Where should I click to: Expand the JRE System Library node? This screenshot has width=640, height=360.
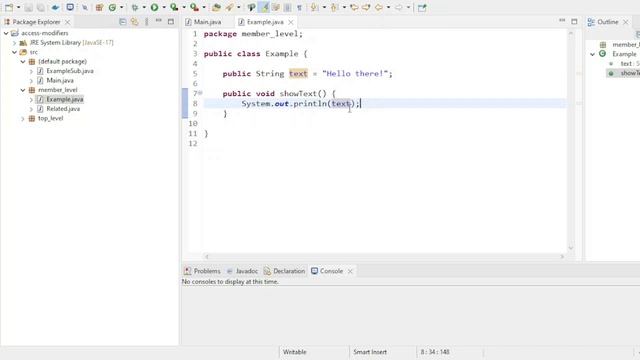[x=15, y=43]
